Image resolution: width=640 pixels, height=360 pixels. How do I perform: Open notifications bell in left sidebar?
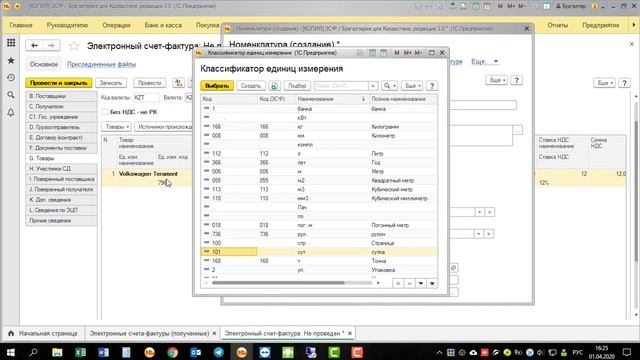coord(11,112)
